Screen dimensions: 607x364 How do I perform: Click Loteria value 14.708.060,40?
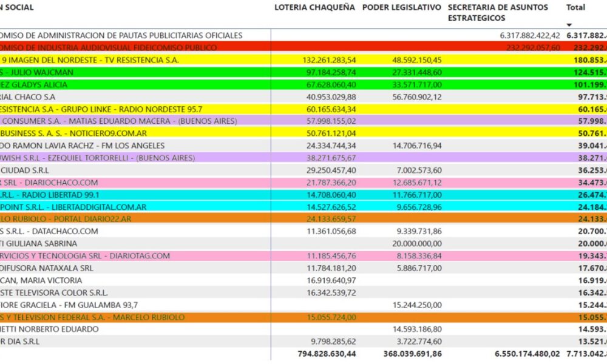(331, 195)
